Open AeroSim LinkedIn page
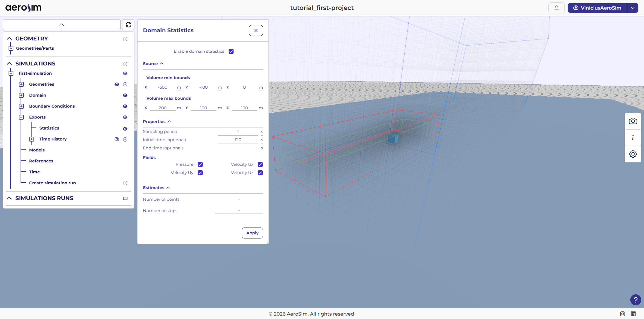This screenshot has height=319, width=644. click(x=633, y=314)
